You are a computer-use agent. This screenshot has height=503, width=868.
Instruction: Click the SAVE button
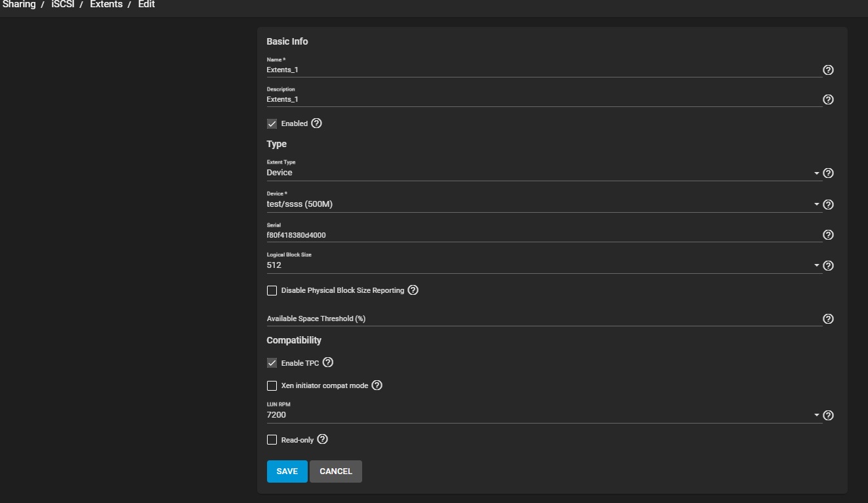tap(287, 471)
